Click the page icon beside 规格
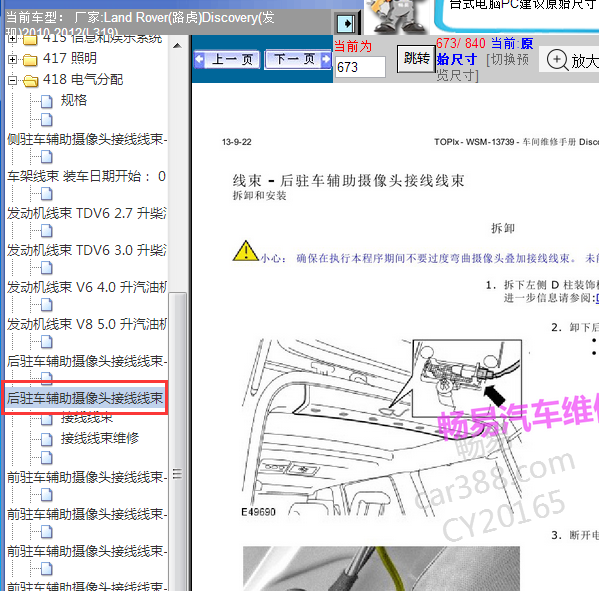The image size is (599, 591). (x=47, y=101)
